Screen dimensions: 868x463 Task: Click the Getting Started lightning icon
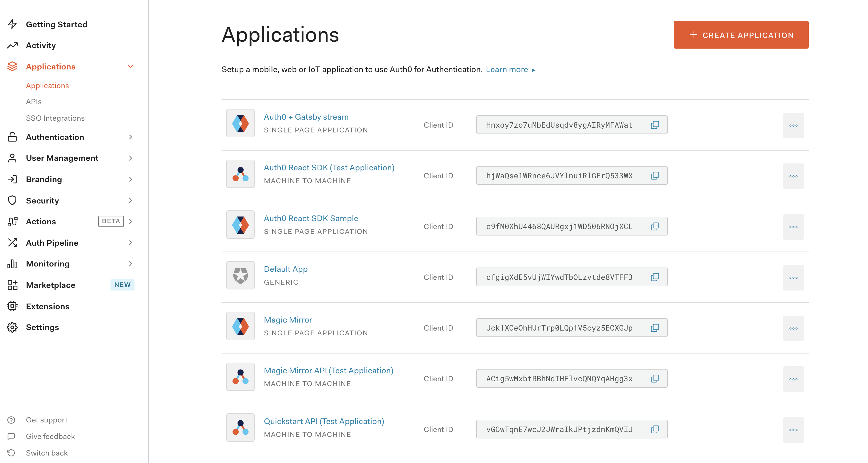tap(13, 24)
